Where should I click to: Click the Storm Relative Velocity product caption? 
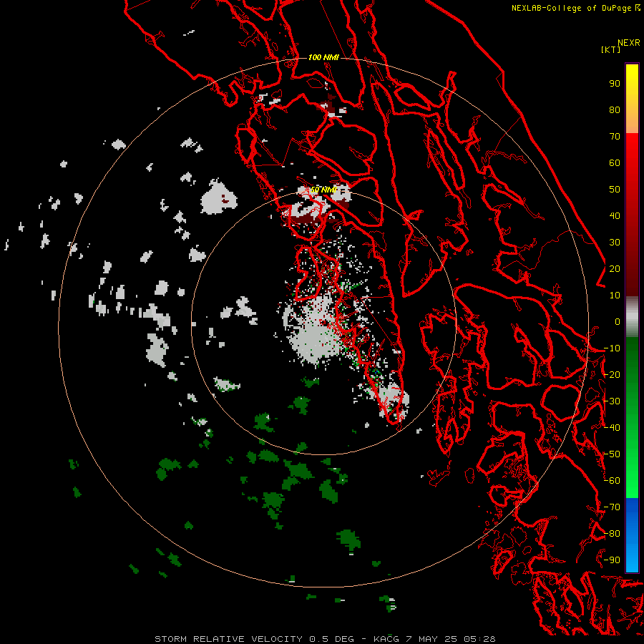click(325, 639)
